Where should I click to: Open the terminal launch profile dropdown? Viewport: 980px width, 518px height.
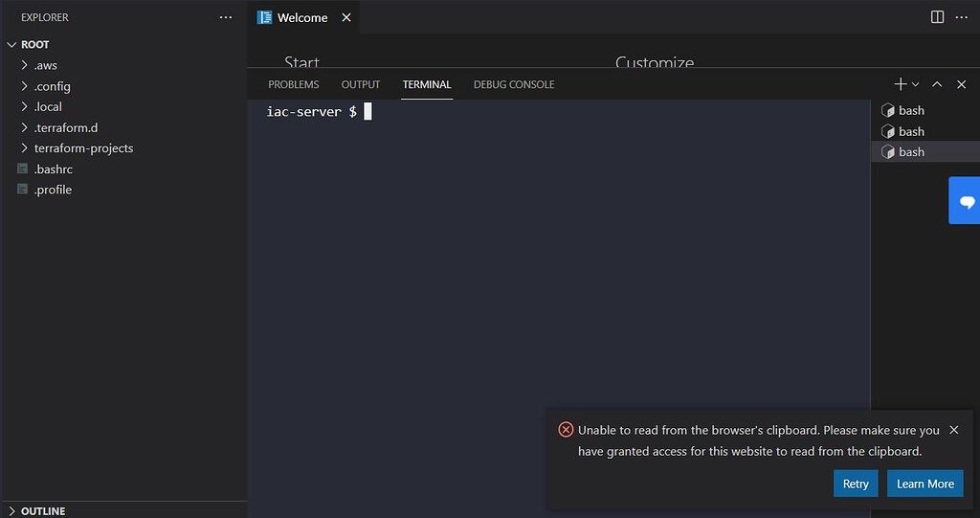[x=916, y=84]
